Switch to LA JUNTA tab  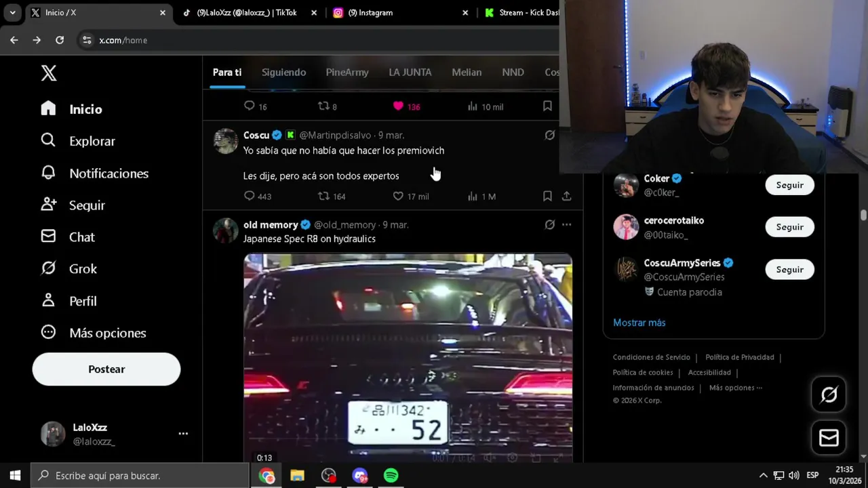tap(410, 73)
